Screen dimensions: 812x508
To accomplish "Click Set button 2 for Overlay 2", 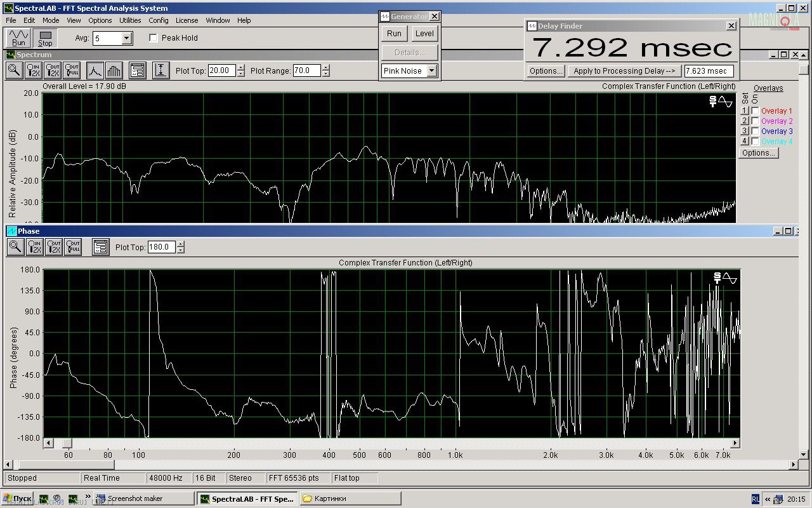I will (745, 121).
